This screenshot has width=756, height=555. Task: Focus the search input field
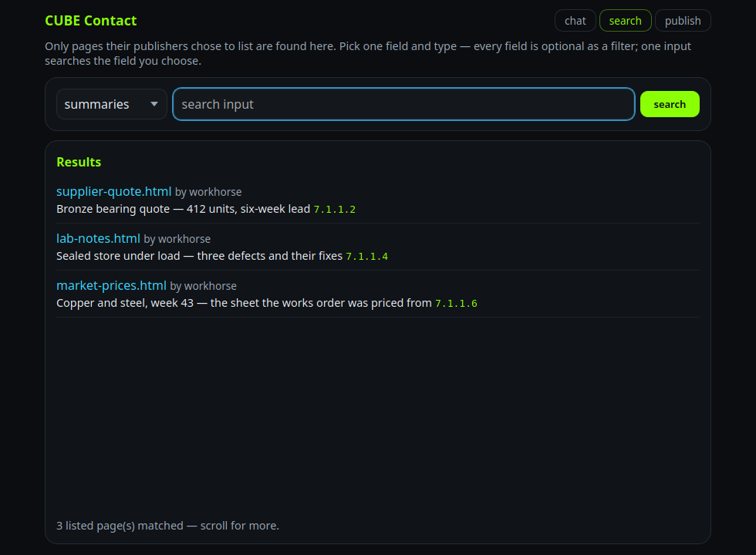[x=403, y=104]
